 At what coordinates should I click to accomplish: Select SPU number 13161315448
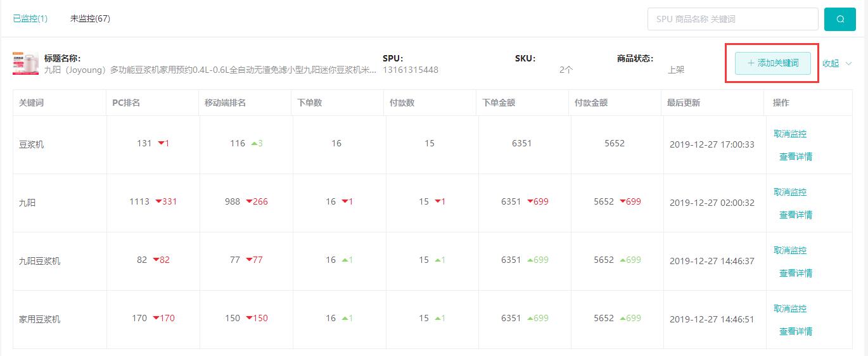411,70
